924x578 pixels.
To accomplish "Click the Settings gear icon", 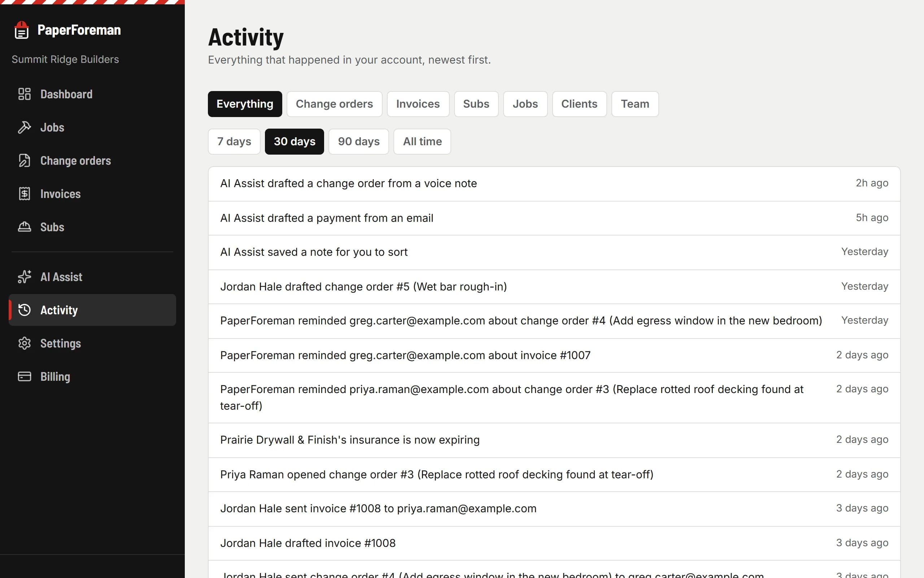I will click(x=25, y=343).
